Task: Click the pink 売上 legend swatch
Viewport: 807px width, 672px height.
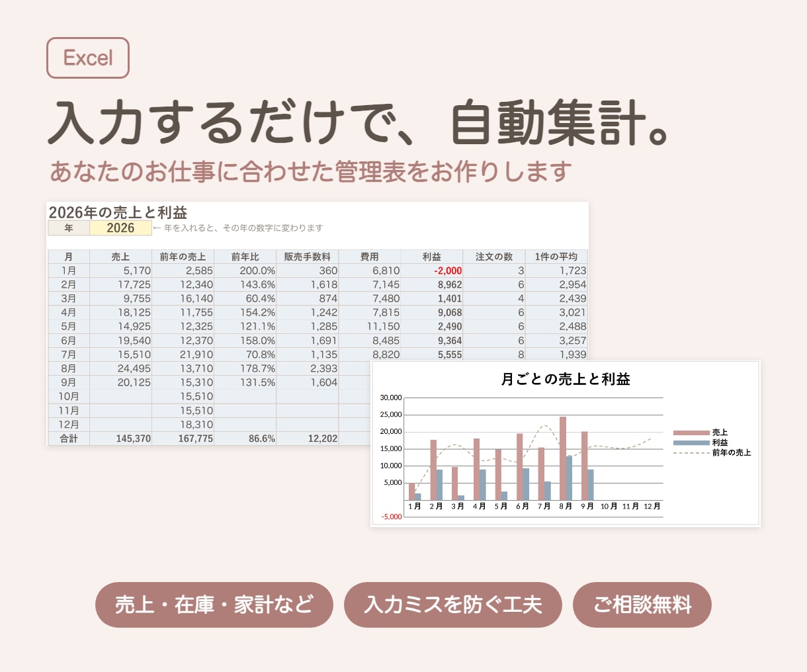Action: click(x=691, y=433)
